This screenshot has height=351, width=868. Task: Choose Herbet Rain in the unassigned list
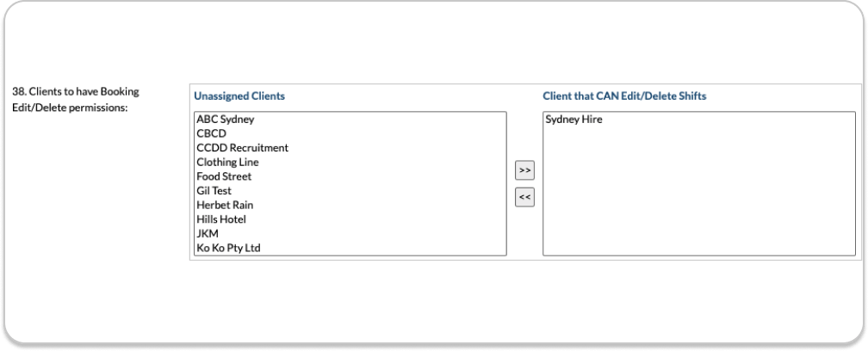[225, 205]
